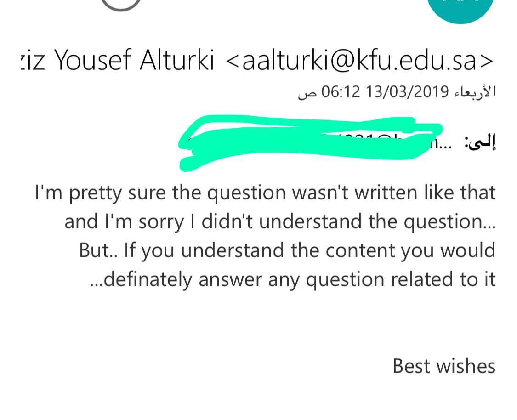Click the line starting "and I'm sorry"

tap(280, 221)
